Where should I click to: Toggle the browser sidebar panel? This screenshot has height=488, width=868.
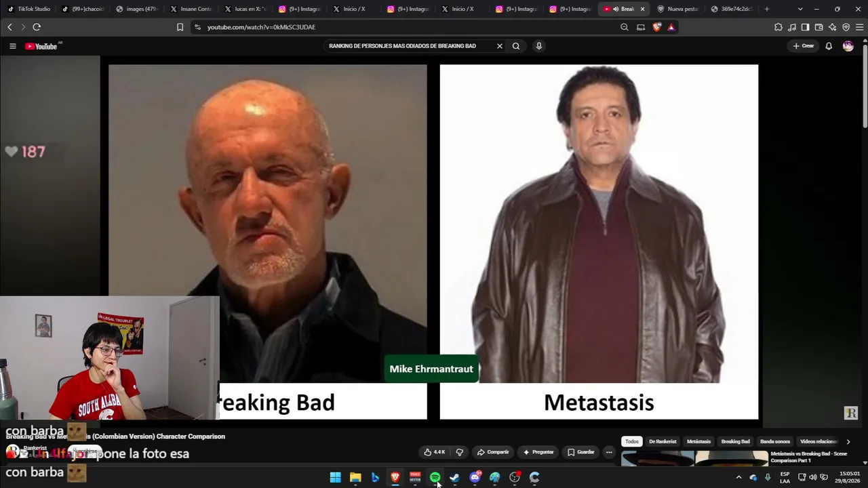805,27
